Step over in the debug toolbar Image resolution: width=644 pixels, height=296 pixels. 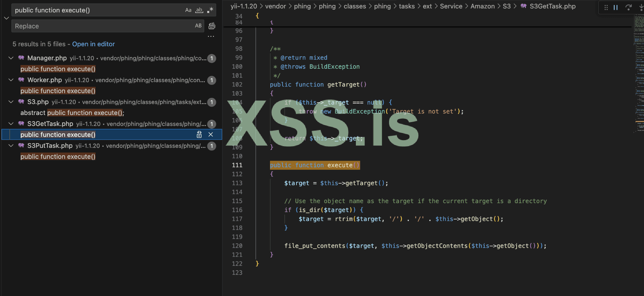629,7
